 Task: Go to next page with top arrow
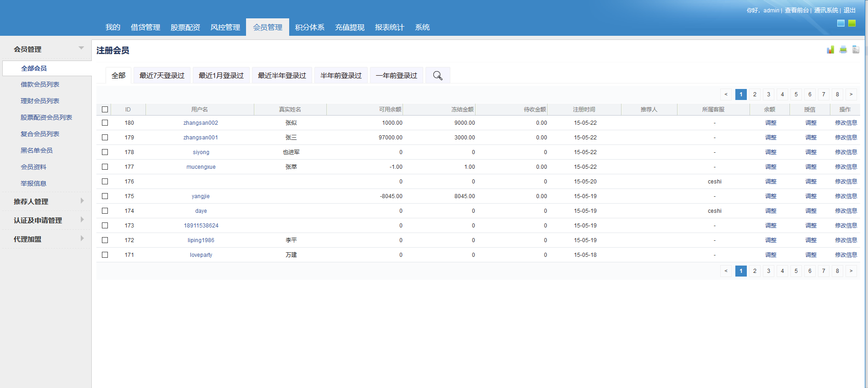point(851,94)
